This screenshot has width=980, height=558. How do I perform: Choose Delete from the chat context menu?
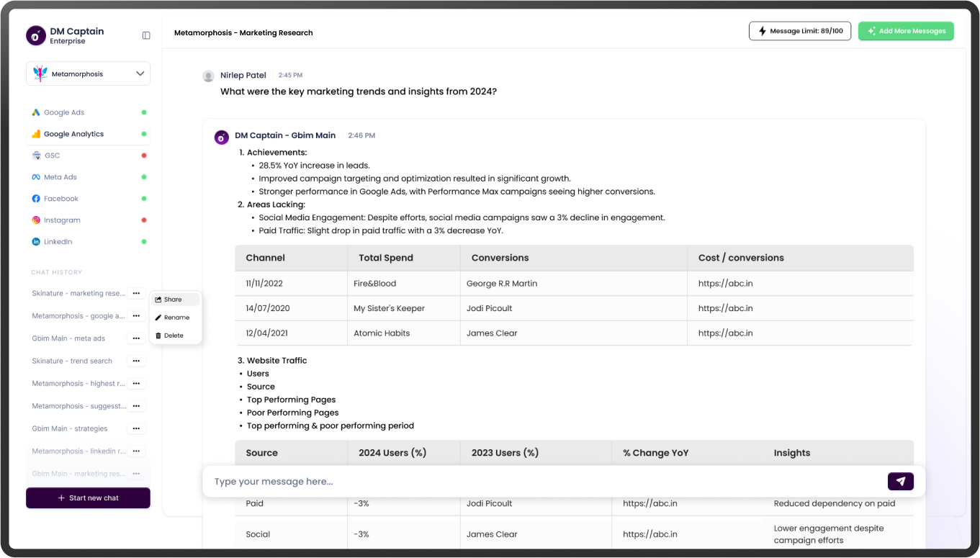point(176,336)
